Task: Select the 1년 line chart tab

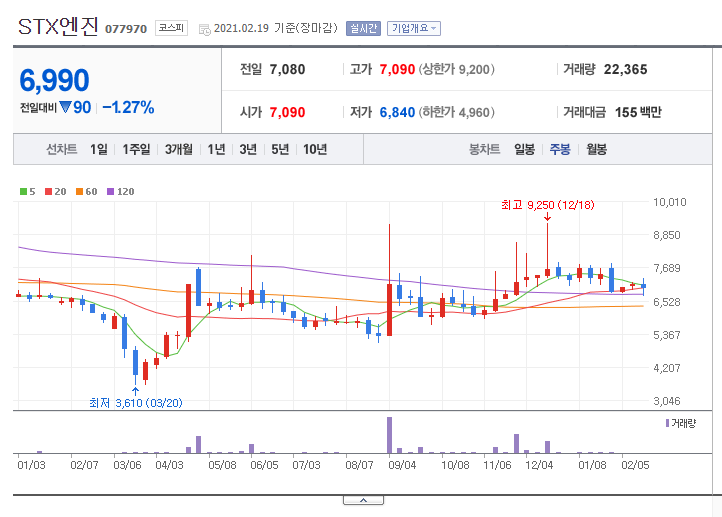Action: pos(216,149)
